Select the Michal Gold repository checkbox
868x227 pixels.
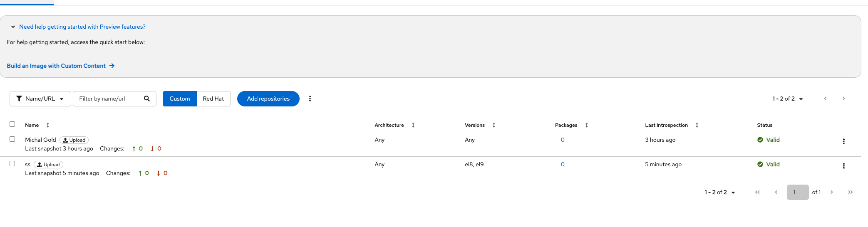tap(12, 139)
